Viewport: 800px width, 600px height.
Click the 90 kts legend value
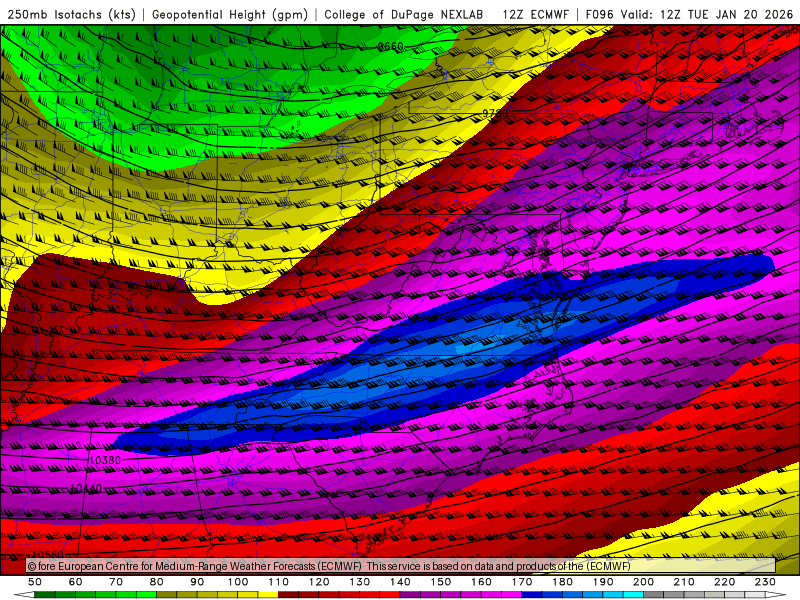(x=197, y=582)
